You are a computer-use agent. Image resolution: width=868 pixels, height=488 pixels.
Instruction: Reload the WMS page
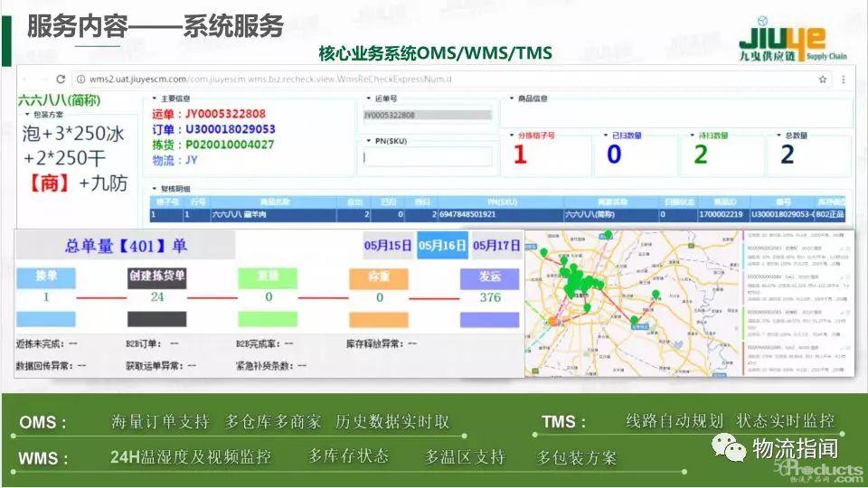coord(61,80)
